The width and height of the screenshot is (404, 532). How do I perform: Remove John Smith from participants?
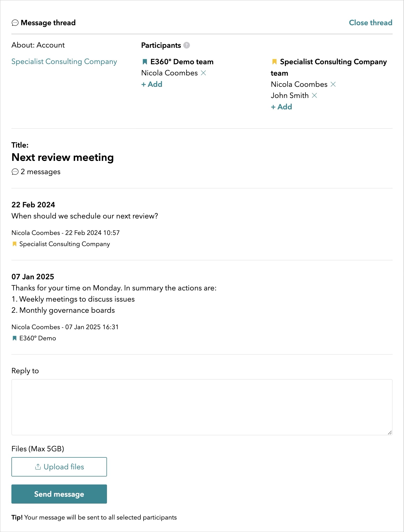click(x=314, y=95)
